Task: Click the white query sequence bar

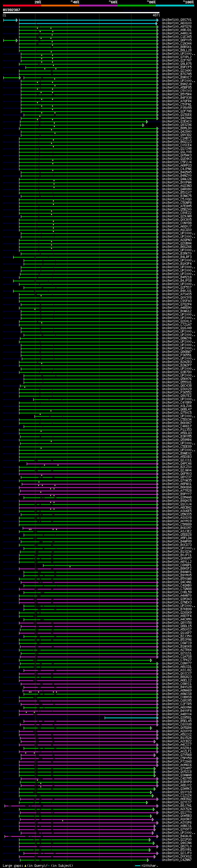Action: 81,12
